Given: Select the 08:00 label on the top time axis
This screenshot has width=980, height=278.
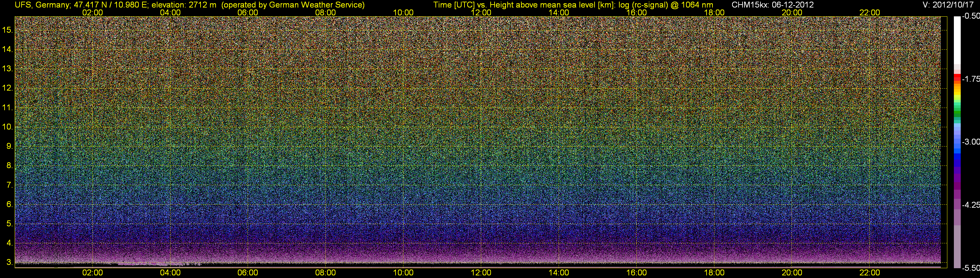Looking at the screenshot, I should click(x=326, y=12).
